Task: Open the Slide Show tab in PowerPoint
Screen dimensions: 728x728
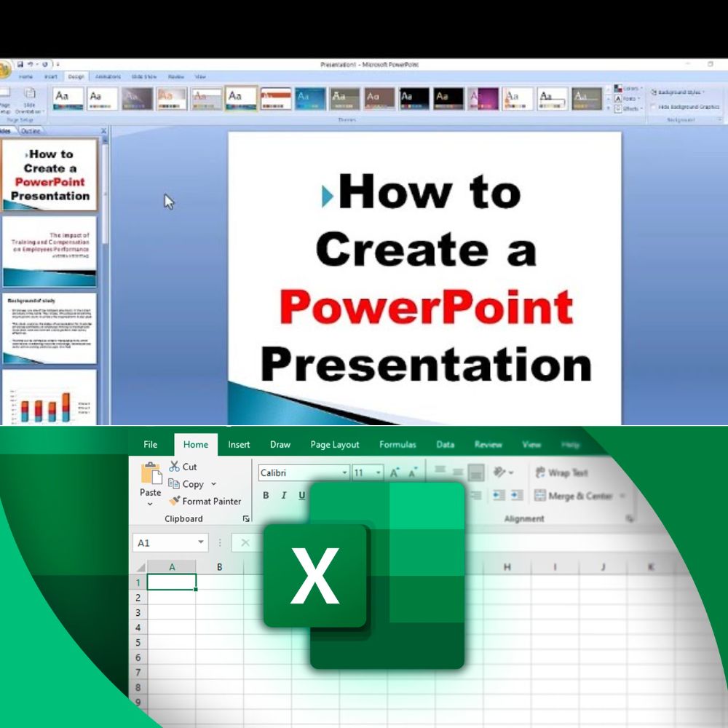Action: (144, 76)
